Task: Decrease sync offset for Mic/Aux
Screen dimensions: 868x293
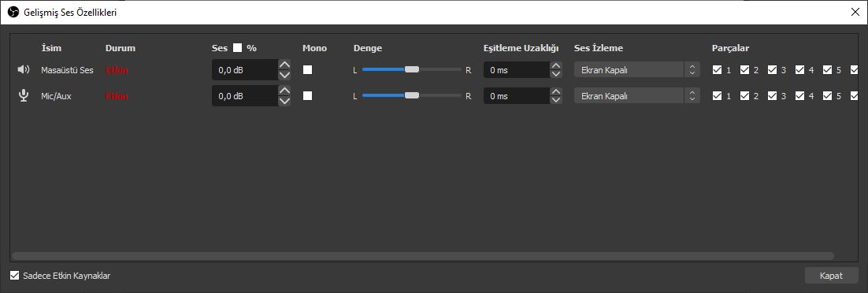Action: pyautogui.click(x=556, y=100)
